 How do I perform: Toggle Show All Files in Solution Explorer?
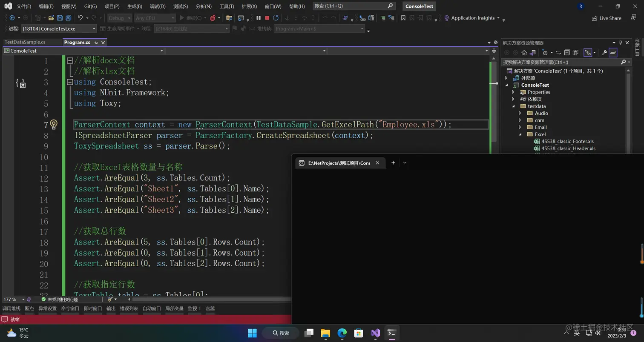click(575, 52)
